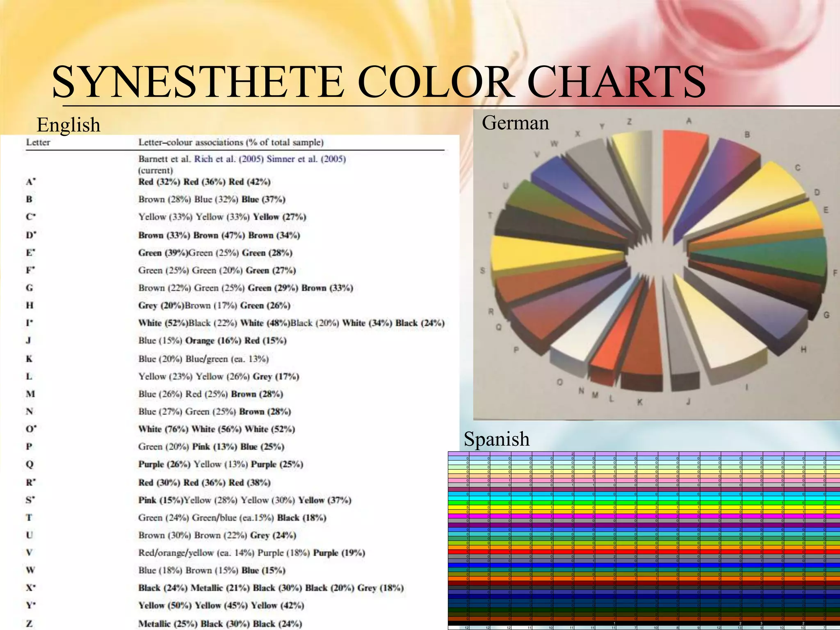Image resolution: width=840 pixels, height=630 pixels.
Task: Click 'Grey (17%)' in row L
Action: (276, 377)
